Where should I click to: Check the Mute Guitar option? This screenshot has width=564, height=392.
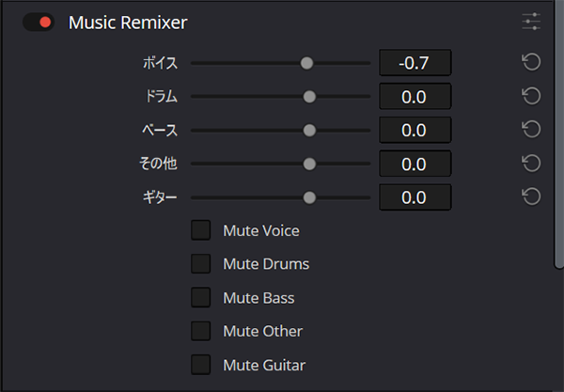click(x=201, y=365)
